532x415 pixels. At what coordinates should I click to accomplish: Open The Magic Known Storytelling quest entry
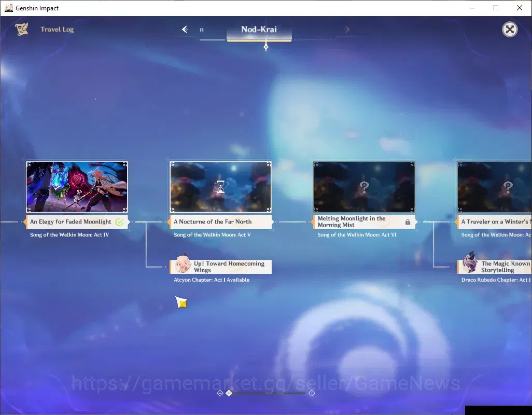(494, 267)
